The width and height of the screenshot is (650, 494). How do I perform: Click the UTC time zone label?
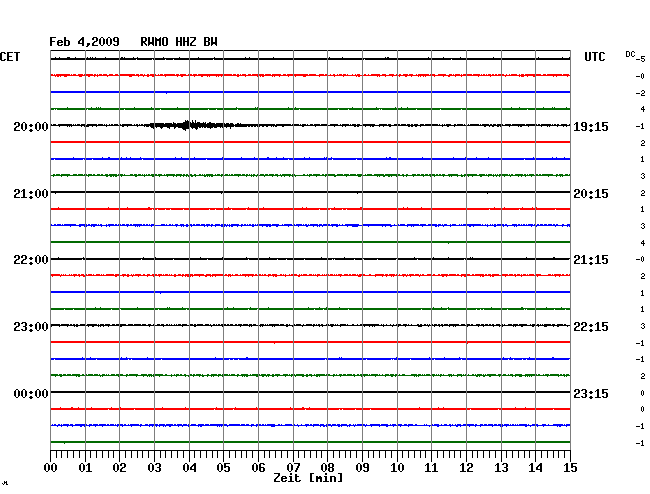point(595,57)
